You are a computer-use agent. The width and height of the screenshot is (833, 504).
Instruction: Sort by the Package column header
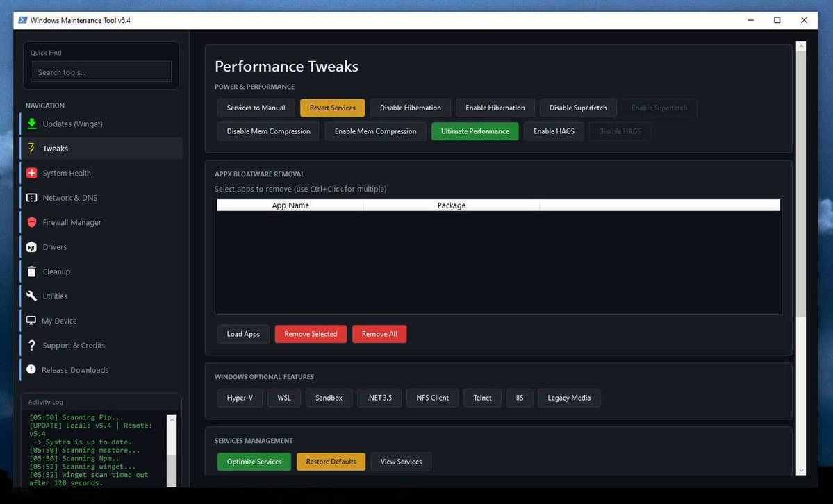pyautogui.click(x=451, y=205)
